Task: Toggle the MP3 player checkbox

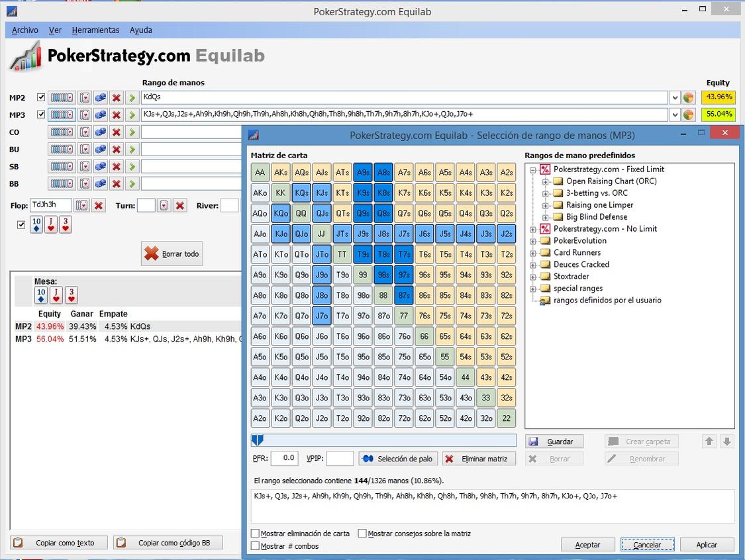Action: [x=41, y=115]
